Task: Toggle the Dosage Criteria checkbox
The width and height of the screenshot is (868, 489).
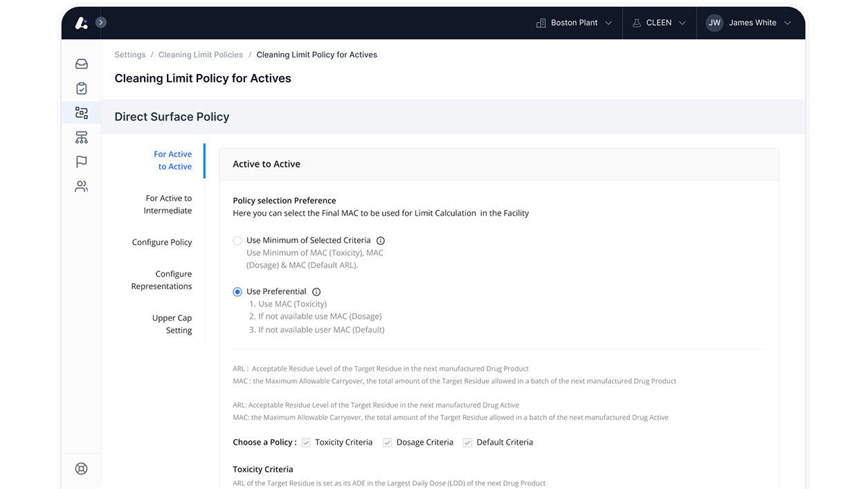Action: click(387, 442)
